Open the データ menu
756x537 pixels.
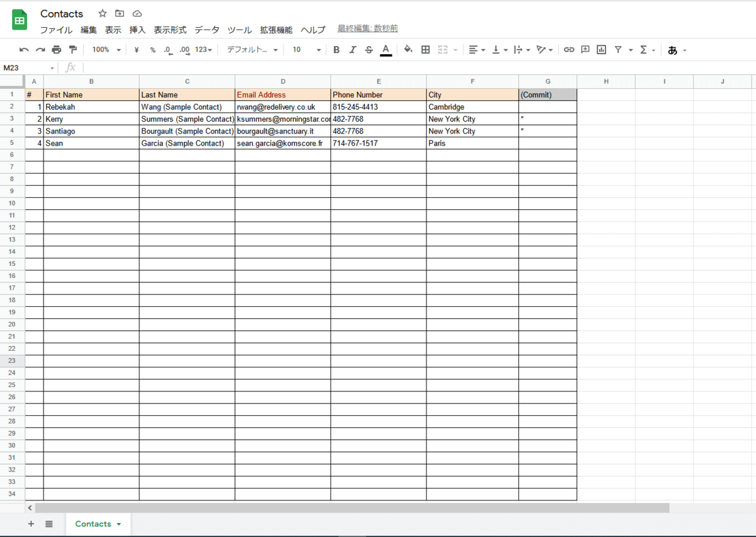pos(207,30)
